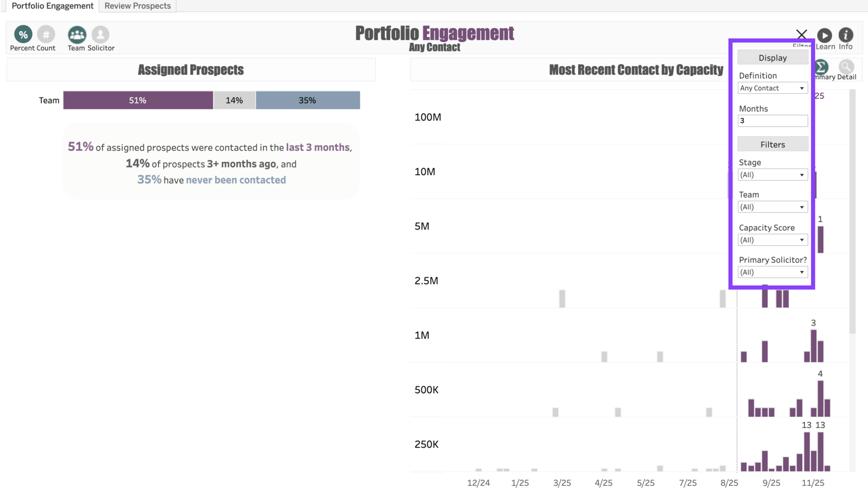Switch to Percent view icon
The height and width of the screenshot is (492, 868).
tap(23, 35)
